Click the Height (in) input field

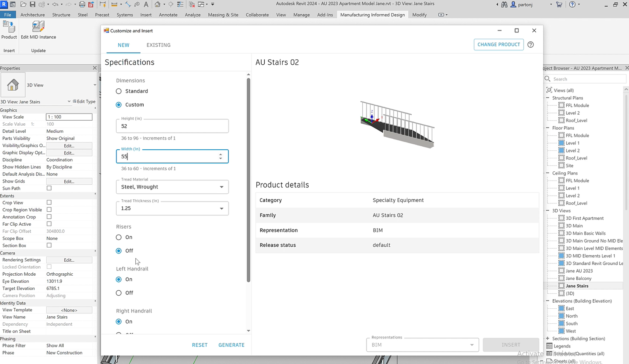point(172,126)
